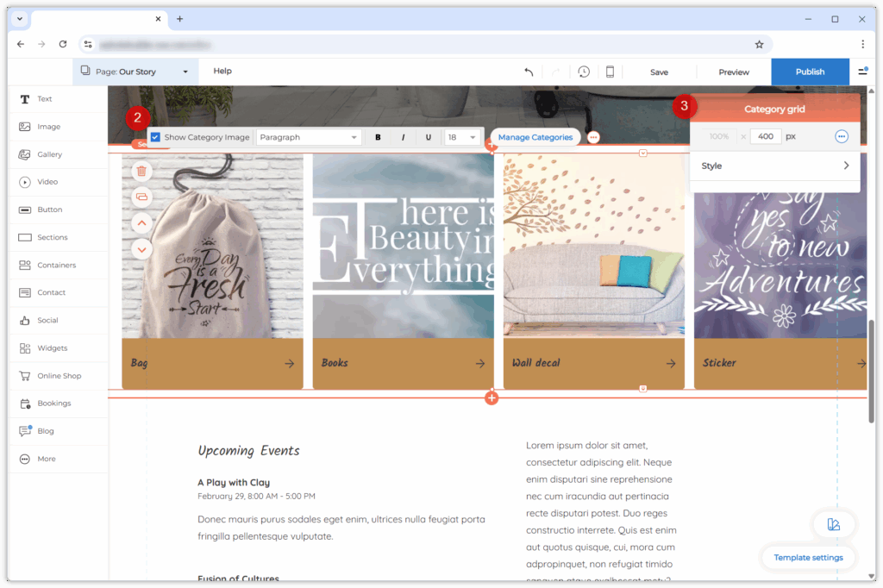Click the Publish button

tap(810, 72)
